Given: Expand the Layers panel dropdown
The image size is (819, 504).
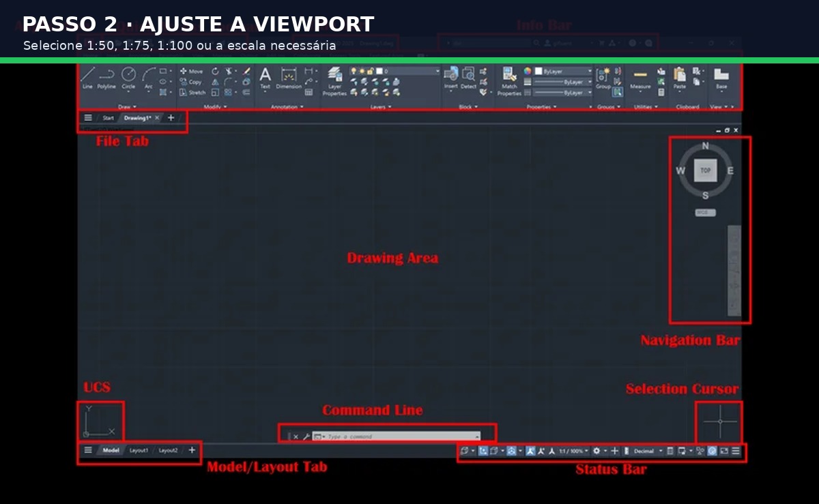Looking at the screenshot, I should click(382, 106).
